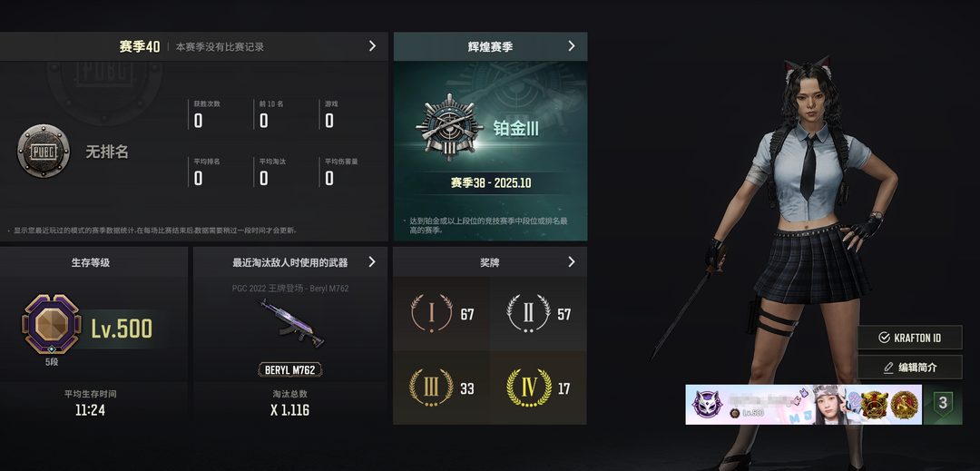Click the silver medal II laurel icon
Viewport: 980px width, 471px height.
[x=528, y=313]
